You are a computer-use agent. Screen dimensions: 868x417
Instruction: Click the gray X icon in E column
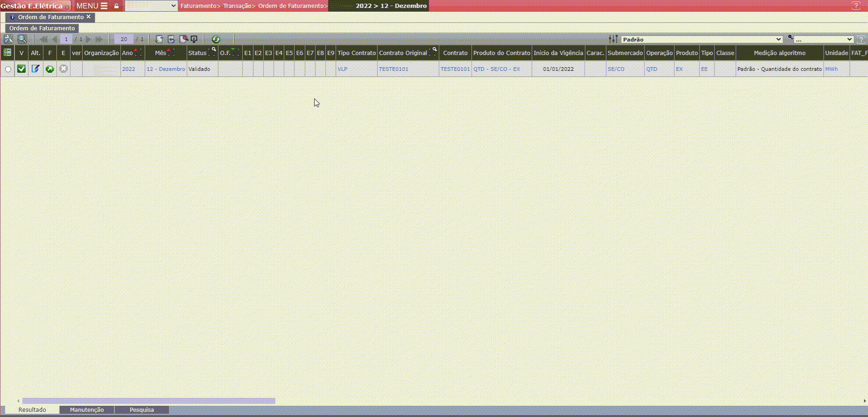pos(63,69)
